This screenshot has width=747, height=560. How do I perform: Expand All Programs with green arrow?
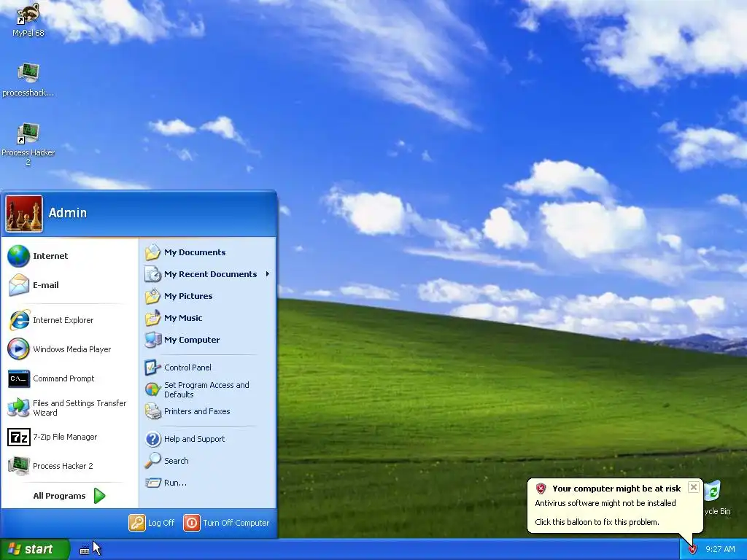99,496
